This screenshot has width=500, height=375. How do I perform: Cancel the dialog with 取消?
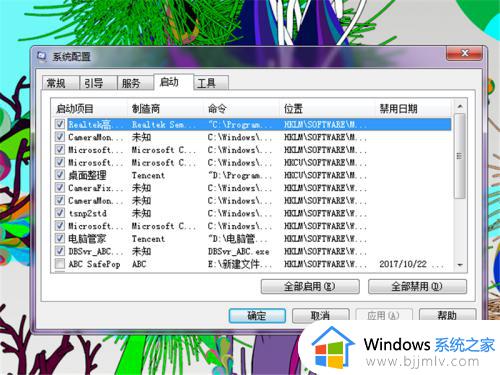(x=321, y=315)
